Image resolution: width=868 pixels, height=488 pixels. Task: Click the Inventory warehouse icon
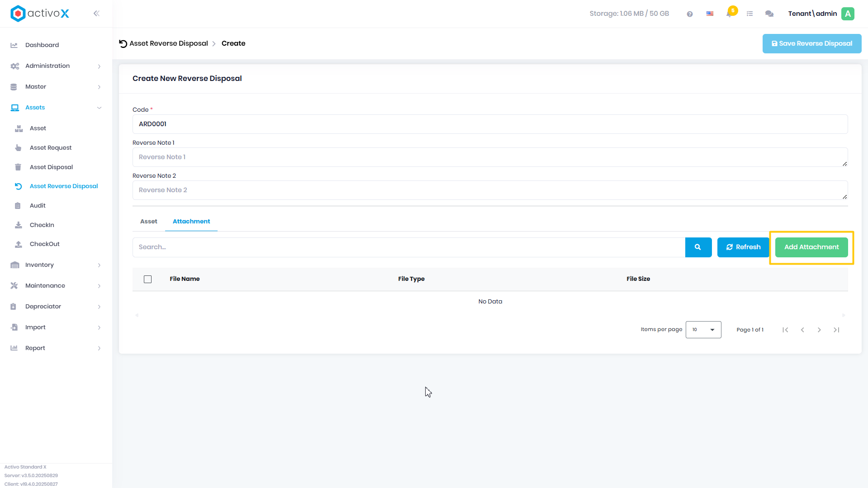15,265
